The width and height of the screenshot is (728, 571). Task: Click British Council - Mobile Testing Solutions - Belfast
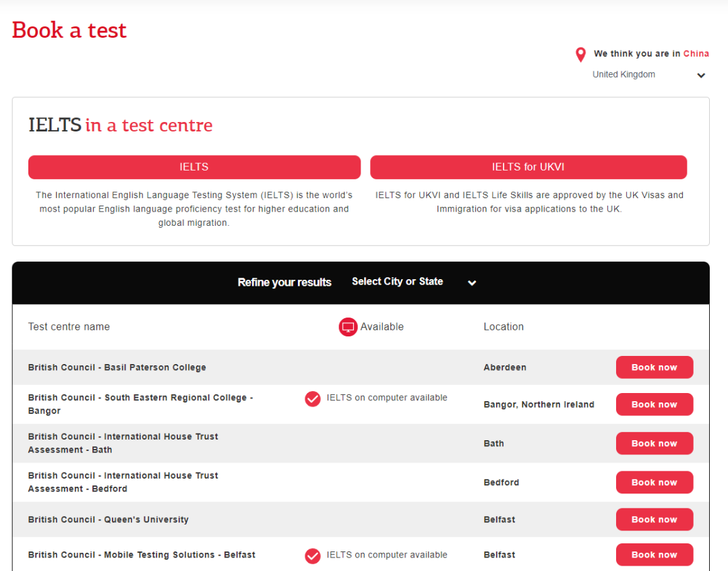142,555
